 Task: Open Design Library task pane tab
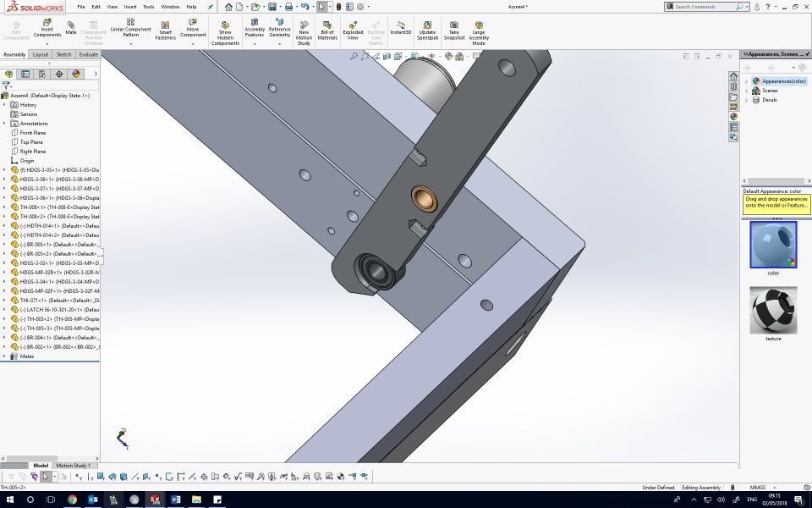click(733, 86)
